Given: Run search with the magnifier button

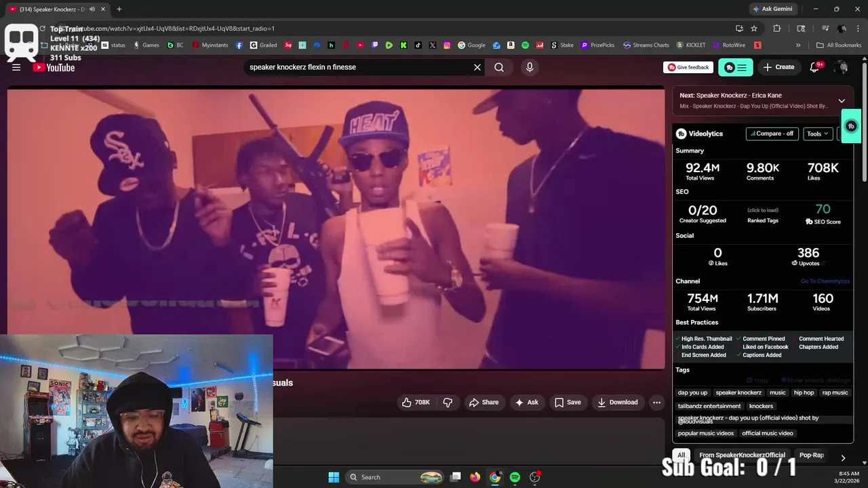Looking at the screenshot, I should pos(499,67).
